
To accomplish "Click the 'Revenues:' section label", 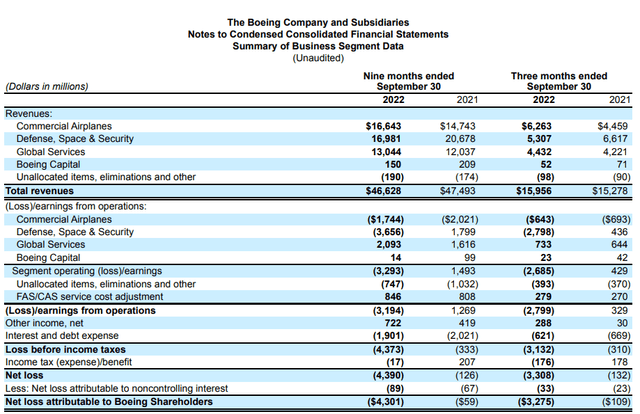I will 29,114.
